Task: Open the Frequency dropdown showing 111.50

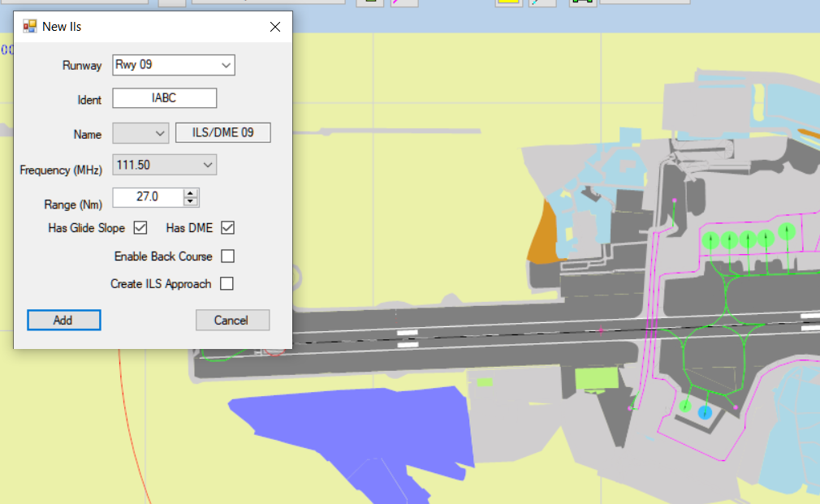Action: click(164, 166)
